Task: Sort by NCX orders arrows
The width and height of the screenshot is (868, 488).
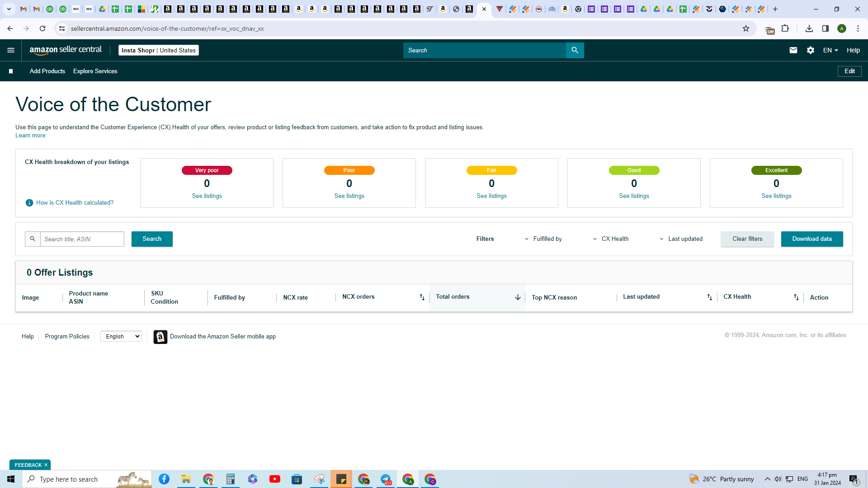Action: click(x=422, y=297)
